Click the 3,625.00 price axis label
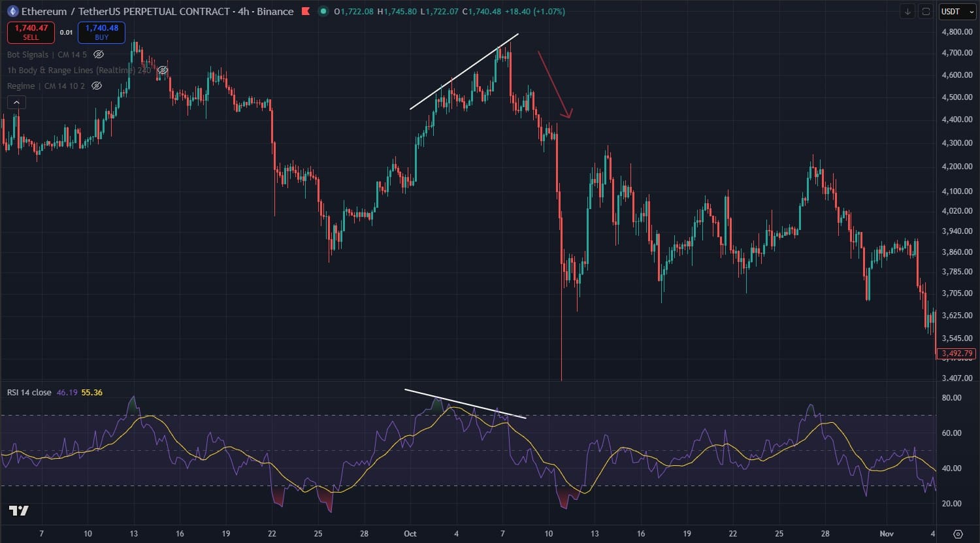The width and height of the screenshot is (980, 543). (957, 315)
